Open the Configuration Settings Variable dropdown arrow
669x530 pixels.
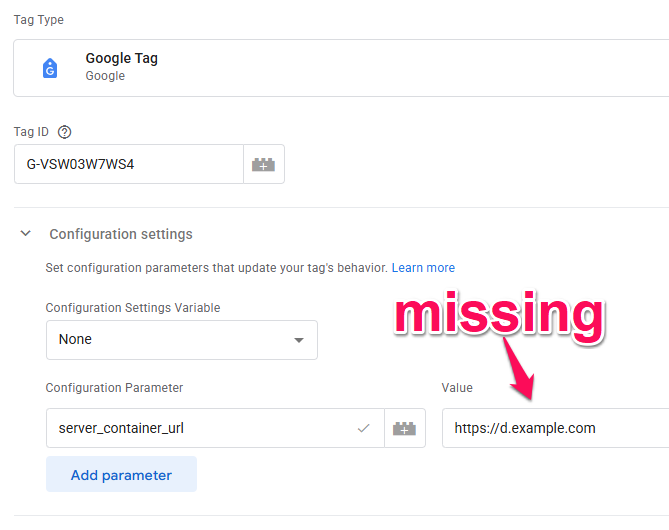(x=298, y=340)
